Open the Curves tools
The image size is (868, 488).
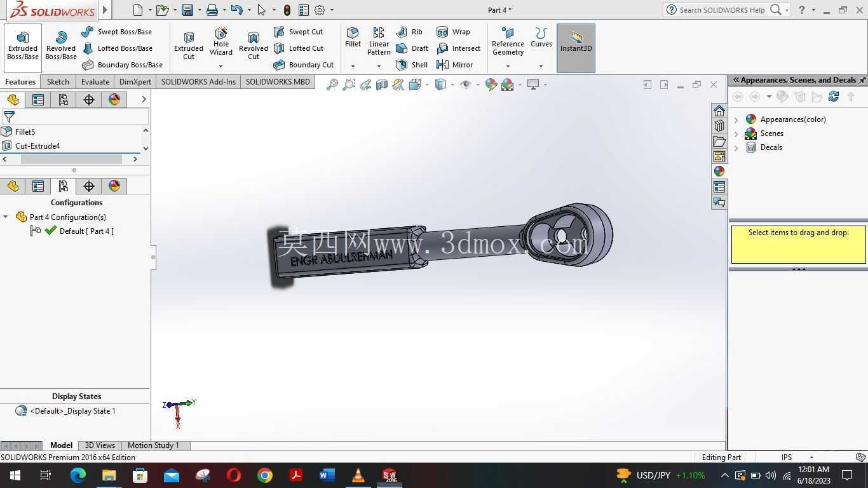point(541,38)
